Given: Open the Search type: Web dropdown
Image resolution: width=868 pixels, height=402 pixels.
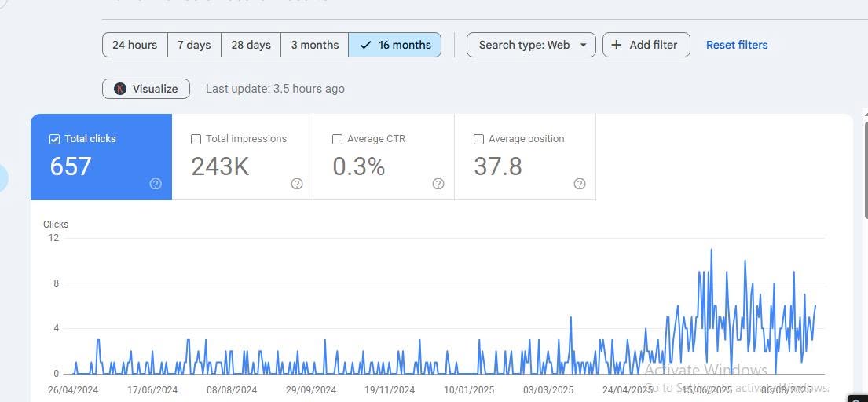Looking at the screenshot, I should pyautogui.click(x=532, y=45).
